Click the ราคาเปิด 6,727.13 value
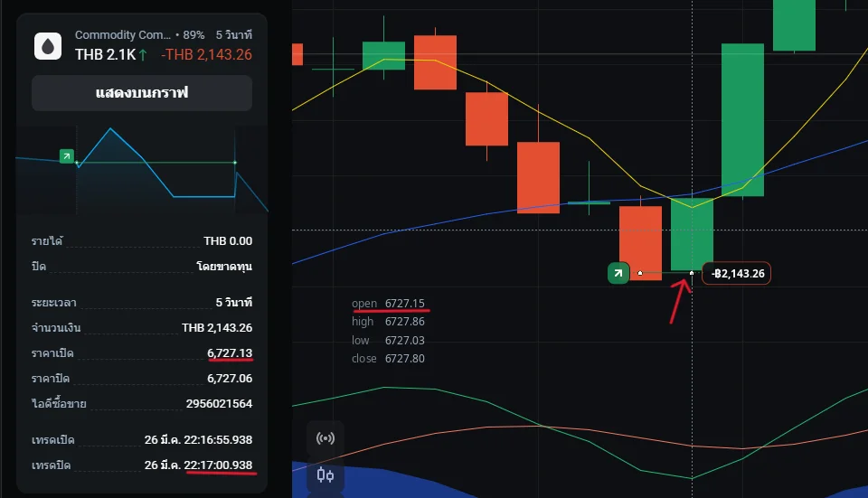 coord(230,353)
